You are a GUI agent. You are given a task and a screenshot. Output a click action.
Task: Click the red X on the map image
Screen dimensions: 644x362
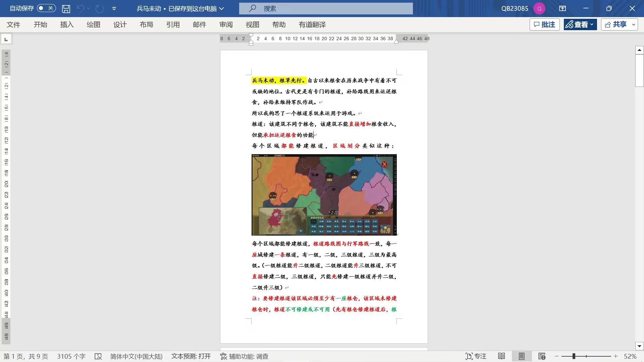click(x=384, y=164)
